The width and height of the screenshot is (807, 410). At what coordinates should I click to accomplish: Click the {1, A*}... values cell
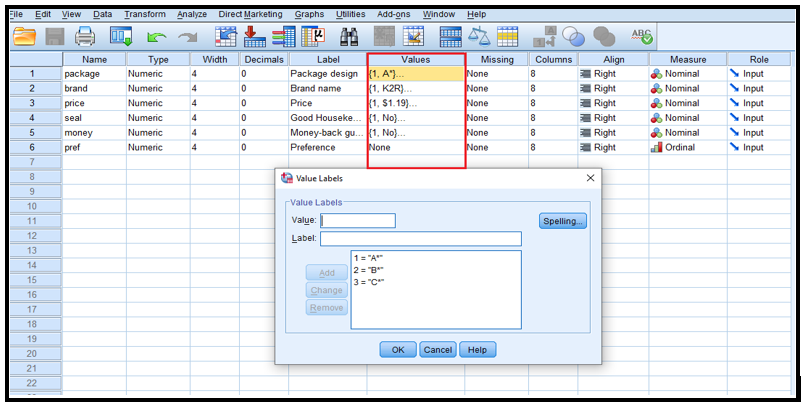click(x=415, y=74)
